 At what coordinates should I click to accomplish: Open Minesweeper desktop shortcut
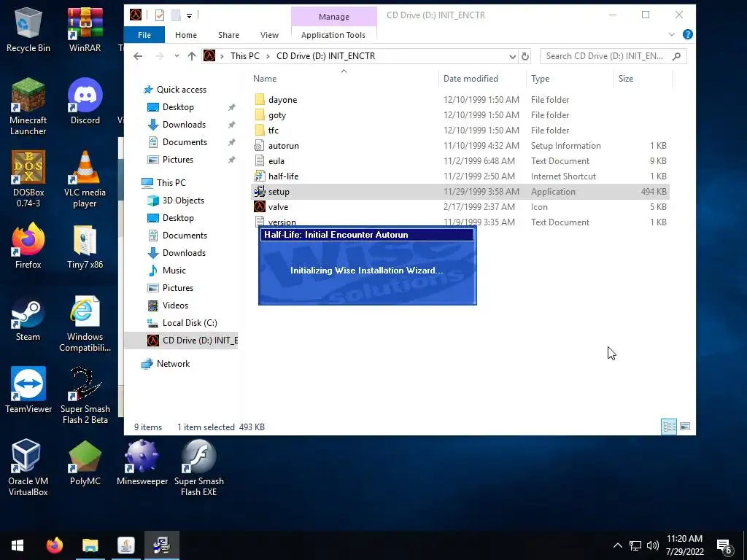(142, 462)
